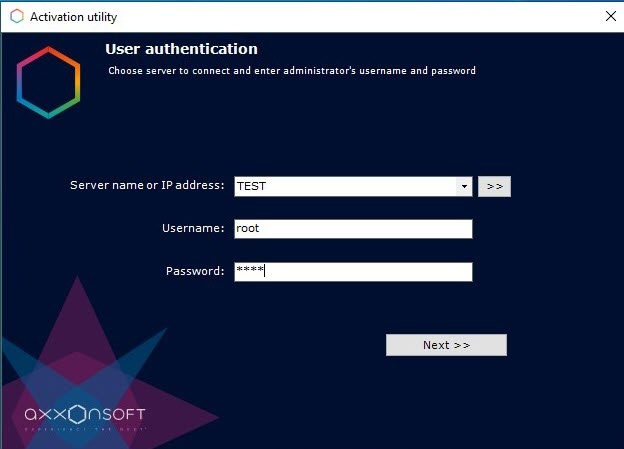Viewport: 624px width, 449px height.
Task: Click the Choose server instruction text
Action: [291, 71]
